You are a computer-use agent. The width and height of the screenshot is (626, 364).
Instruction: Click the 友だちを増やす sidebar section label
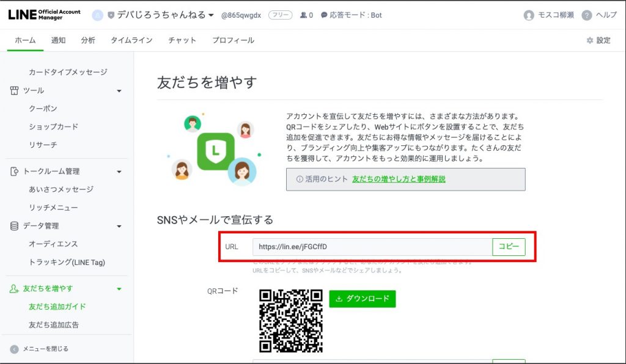(x=48, y=289)
